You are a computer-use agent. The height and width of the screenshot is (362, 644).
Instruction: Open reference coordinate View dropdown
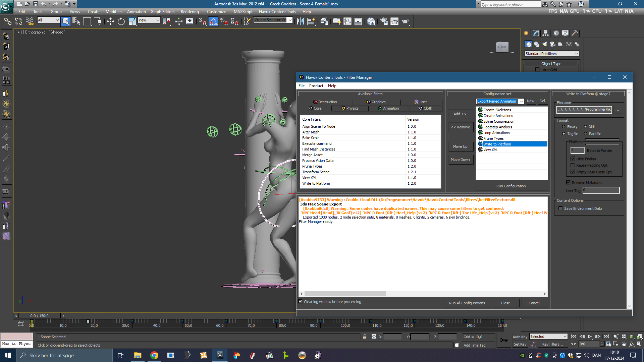pos(149,20)
